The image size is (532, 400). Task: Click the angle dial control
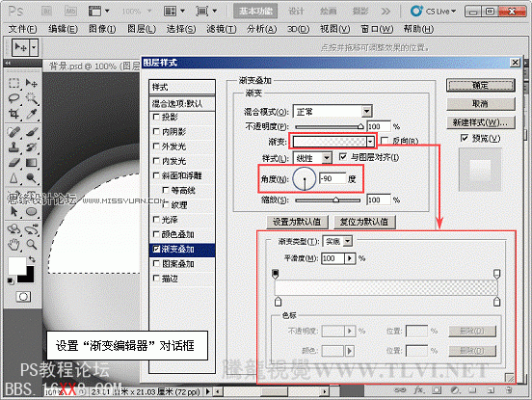tap(305, 178)
